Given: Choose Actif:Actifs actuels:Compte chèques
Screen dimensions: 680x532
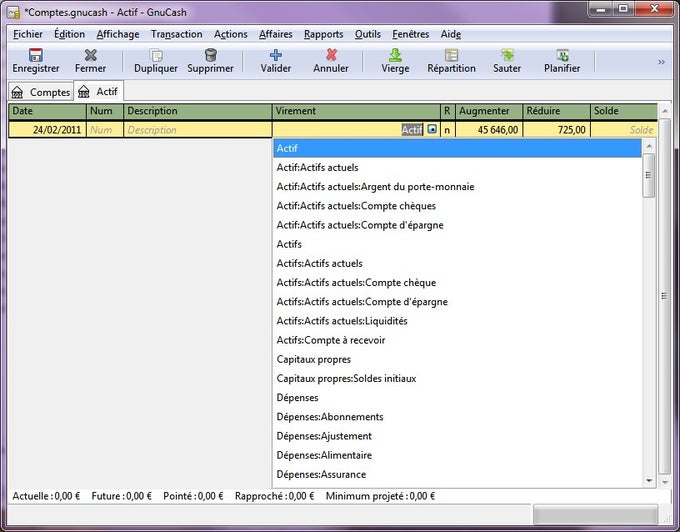Looking at the screenshot, I should (x=458, y=206).
